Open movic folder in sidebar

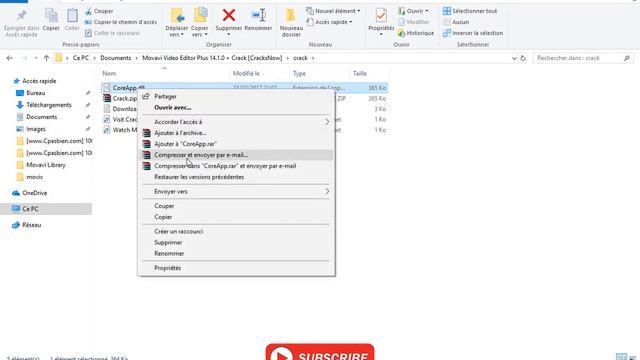tap(34, 177)
